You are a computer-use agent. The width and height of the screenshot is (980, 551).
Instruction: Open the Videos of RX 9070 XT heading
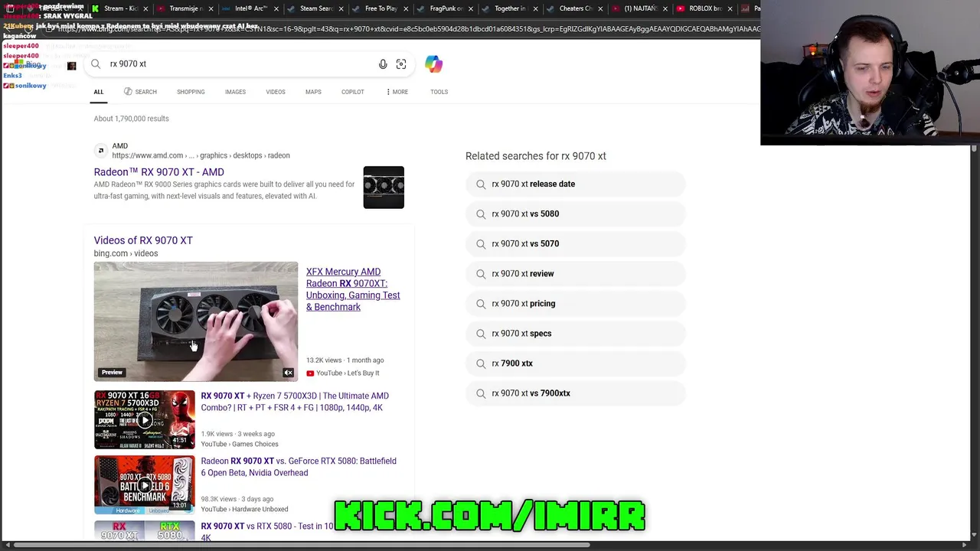[143, 240]
